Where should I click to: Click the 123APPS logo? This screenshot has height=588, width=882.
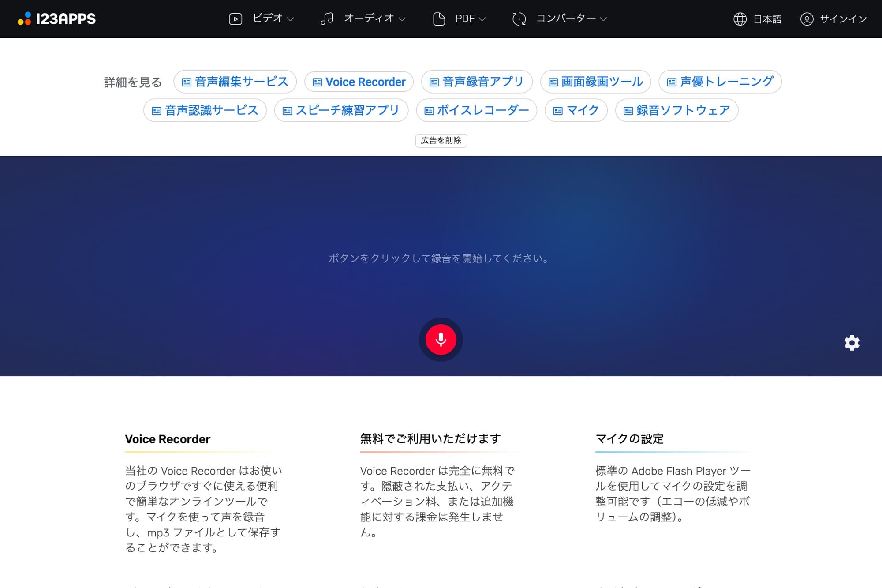pos(56,19)
